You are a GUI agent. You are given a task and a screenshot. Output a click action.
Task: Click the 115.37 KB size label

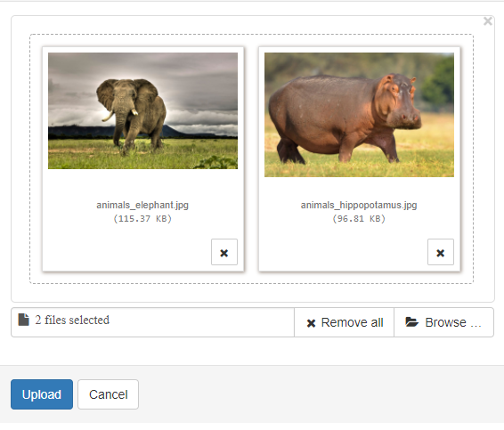(142, 219)
